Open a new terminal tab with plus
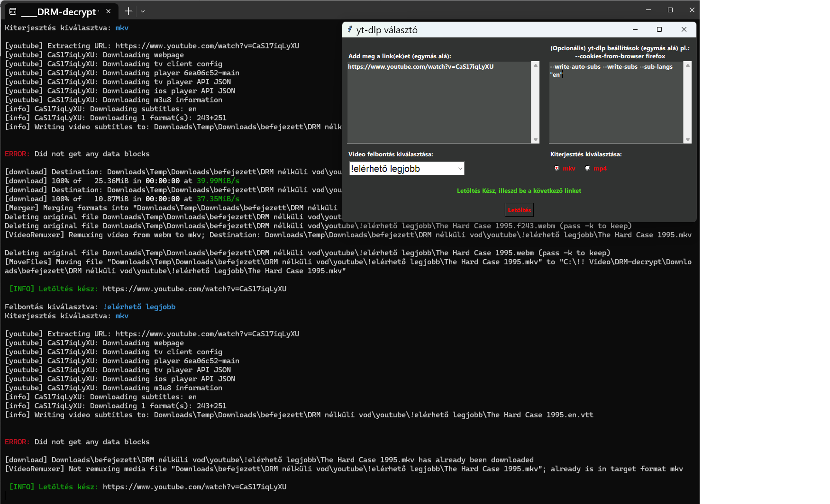This screenshot has height=504, width=830. tap(128, 11)
